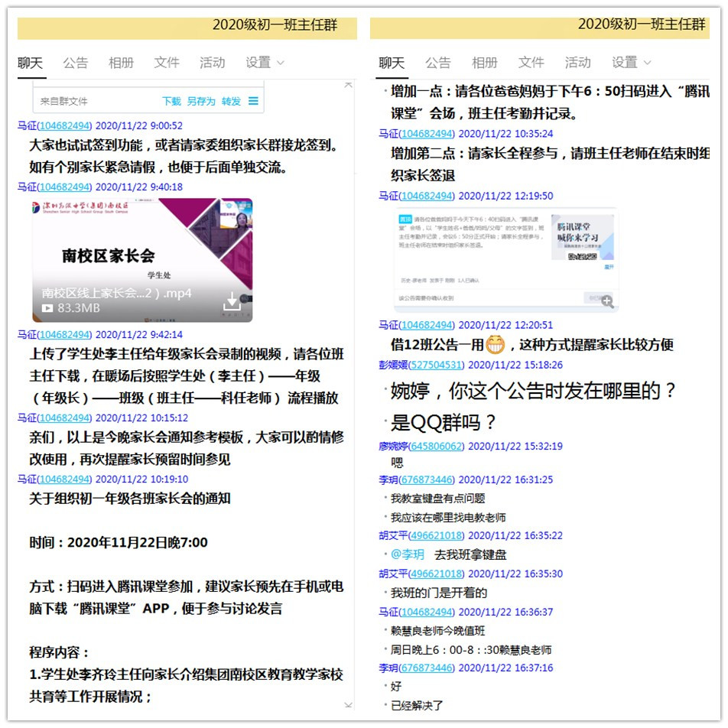Open 南校区家长会 video thumbnail
Screen dimensions: 728x728
point(142,260)
